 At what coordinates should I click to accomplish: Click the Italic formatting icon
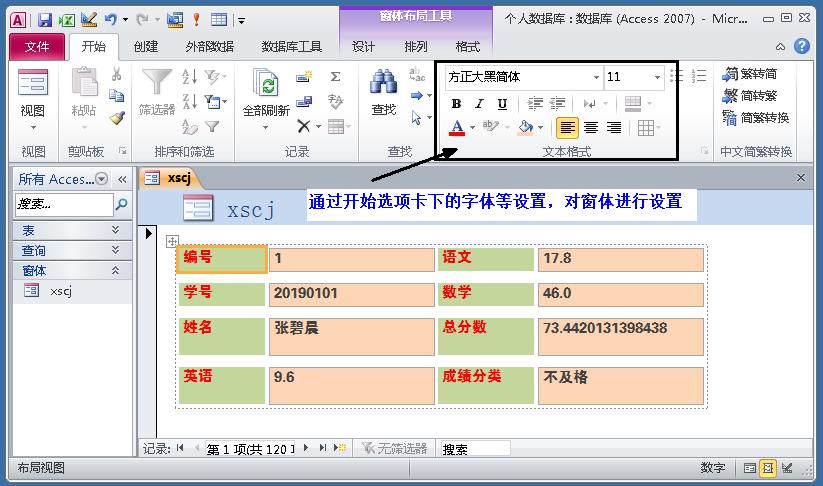(479, 104)
